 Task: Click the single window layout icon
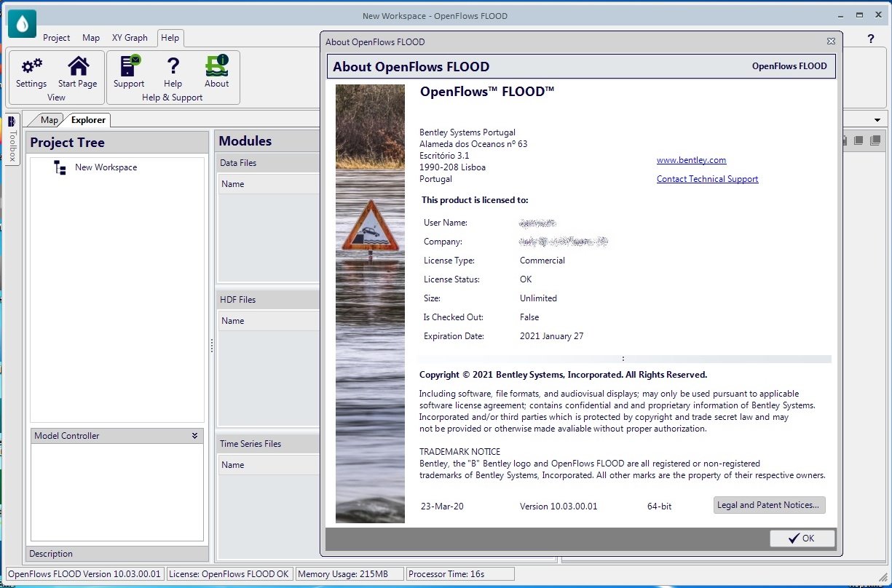tap(859, 140)
